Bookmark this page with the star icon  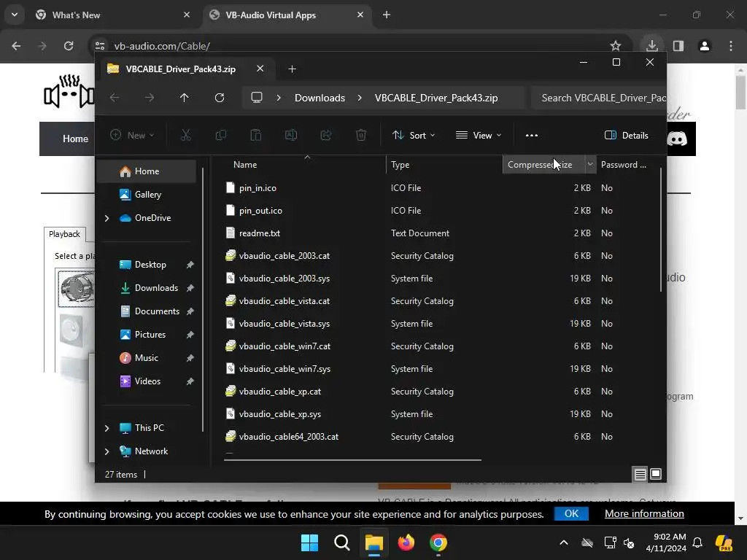point(616,46)
